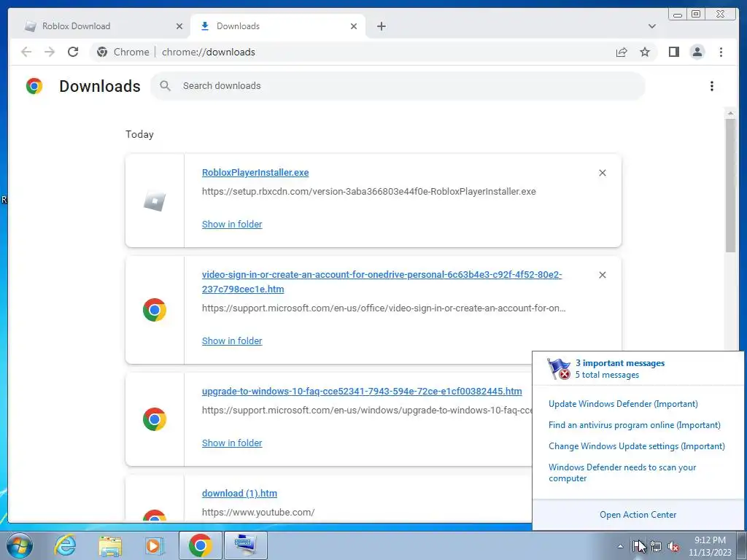Click the support.microsoft.com office URL text
The image size is (747, 560).
coord(384,308)
